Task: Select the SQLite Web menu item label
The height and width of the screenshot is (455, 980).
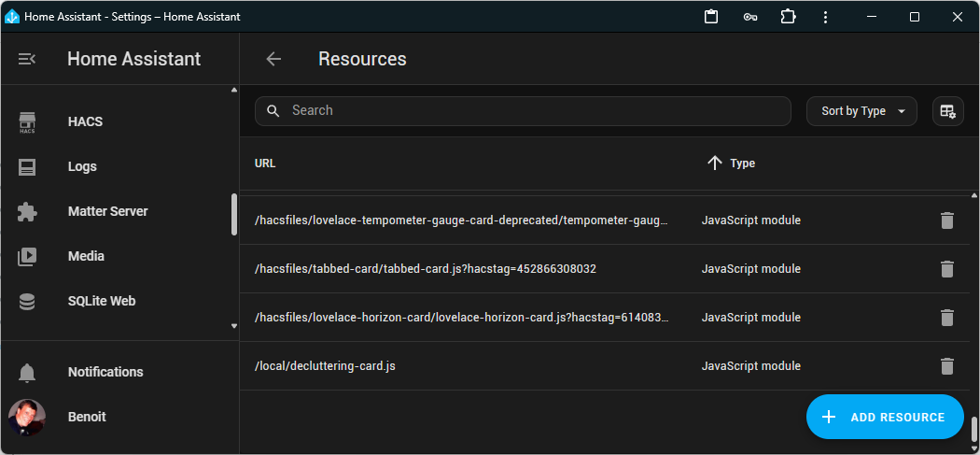Action: (x=102, y=302)
